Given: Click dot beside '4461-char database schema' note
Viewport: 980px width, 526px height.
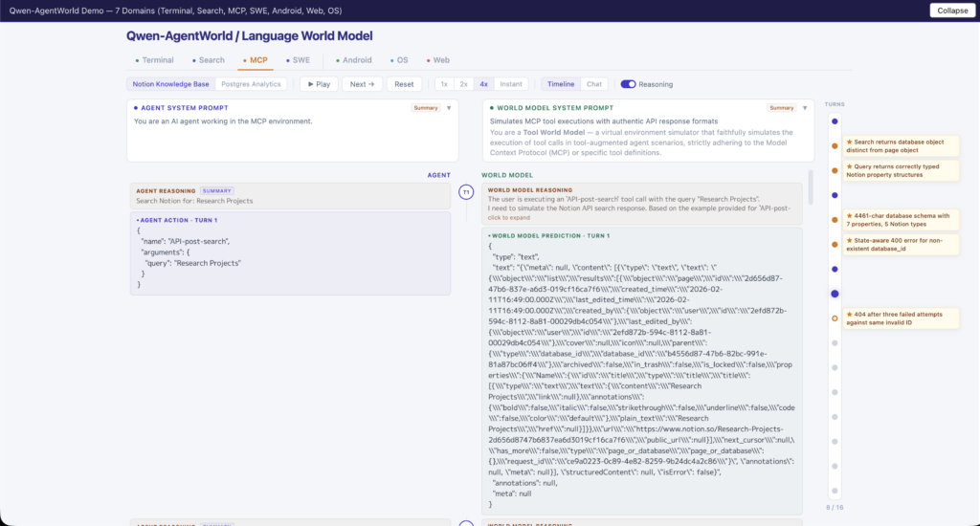Looking at the screenshot, I should click(x=835, y=220).
